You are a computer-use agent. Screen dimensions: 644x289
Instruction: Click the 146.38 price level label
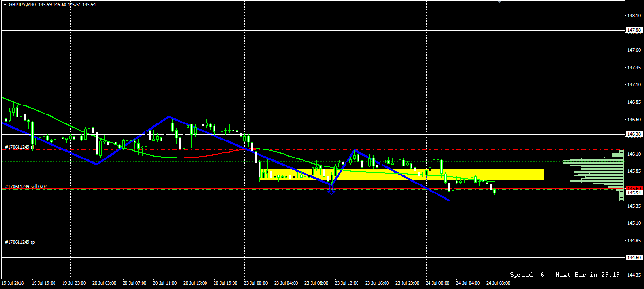pyautogui.click(x=634, y=134)
